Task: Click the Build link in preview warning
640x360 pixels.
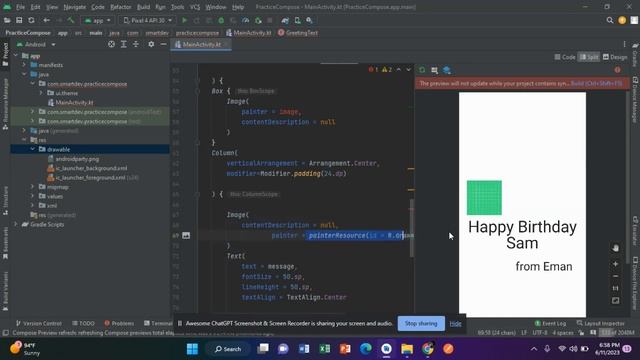Action: click(x=596, y=83)
